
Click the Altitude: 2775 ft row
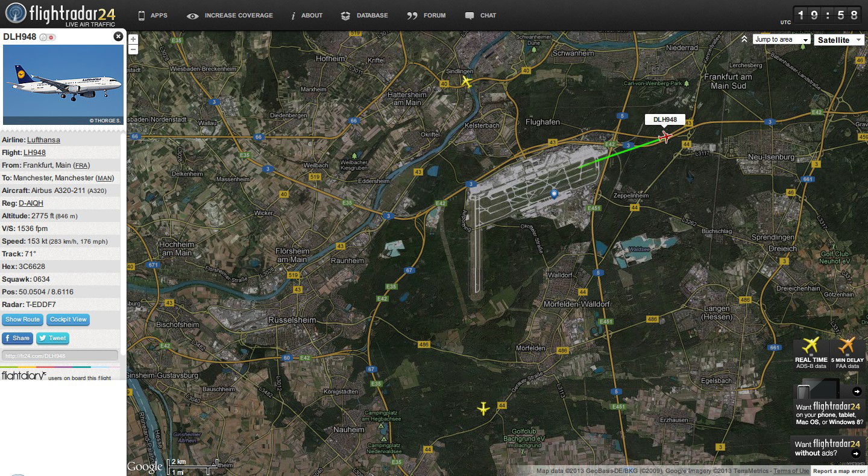click(60, 216)
